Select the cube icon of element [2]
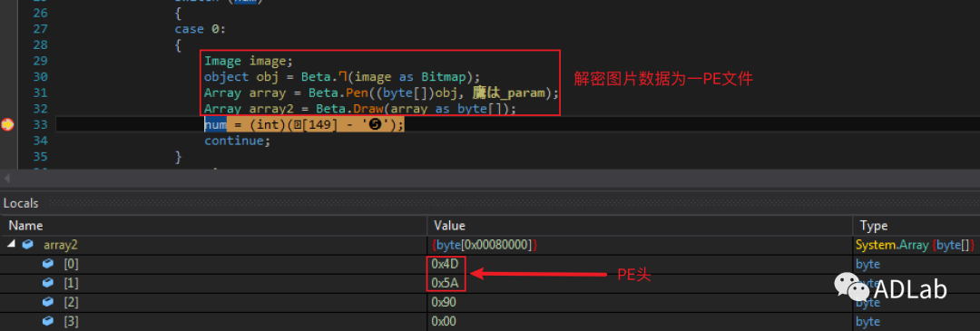Screen dimensions: 980x331 [48, 302]
